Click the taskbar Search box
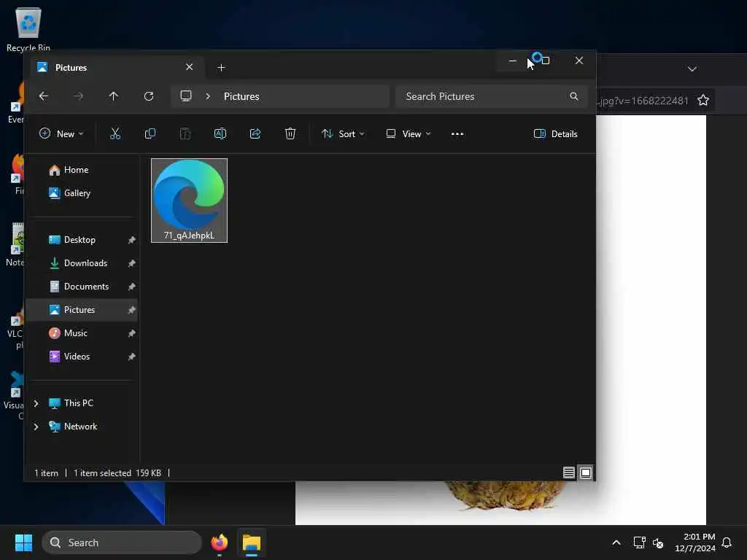The width and height of the screenshot is (747, 560). coord(122,542)
